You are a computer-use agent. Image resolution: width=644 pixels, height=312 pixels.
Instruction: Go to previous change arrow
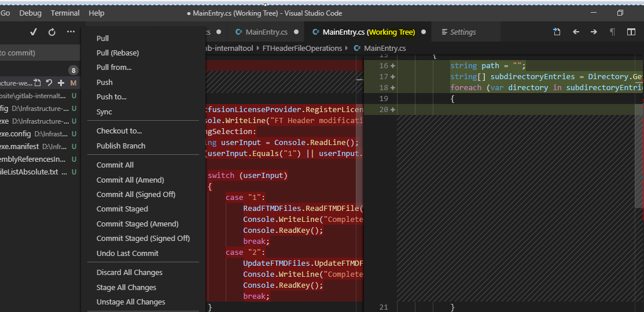point(576,32)
